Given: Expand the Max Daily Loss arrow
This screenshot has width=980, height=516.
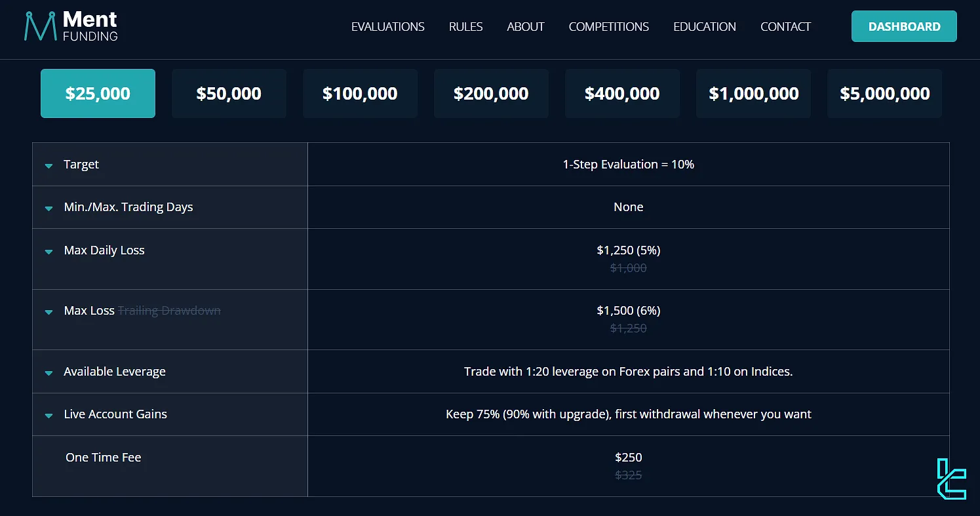Looking at the screenshot, I should pos(49,251).
